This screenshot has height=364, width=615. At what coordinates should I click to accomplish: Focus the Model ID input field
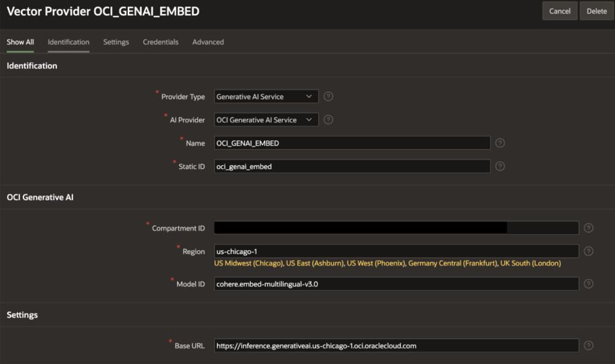coord(396,284)
